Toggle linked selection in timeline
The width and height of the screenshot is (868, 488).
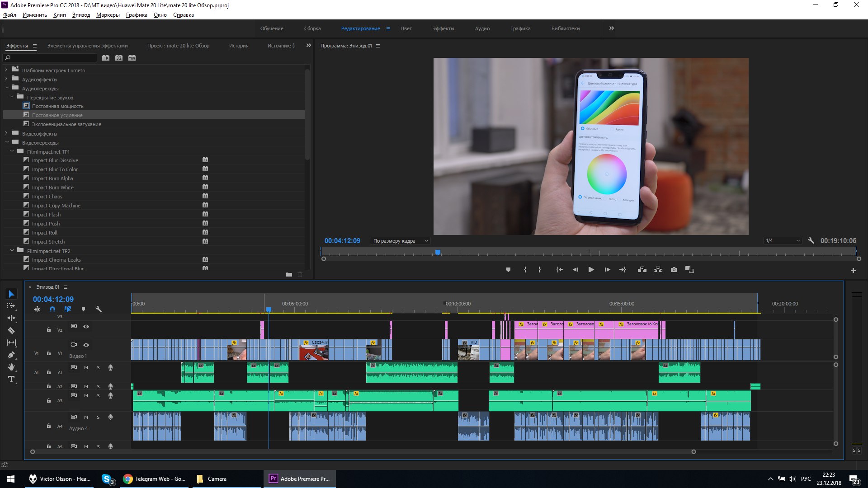coord(68,309)
